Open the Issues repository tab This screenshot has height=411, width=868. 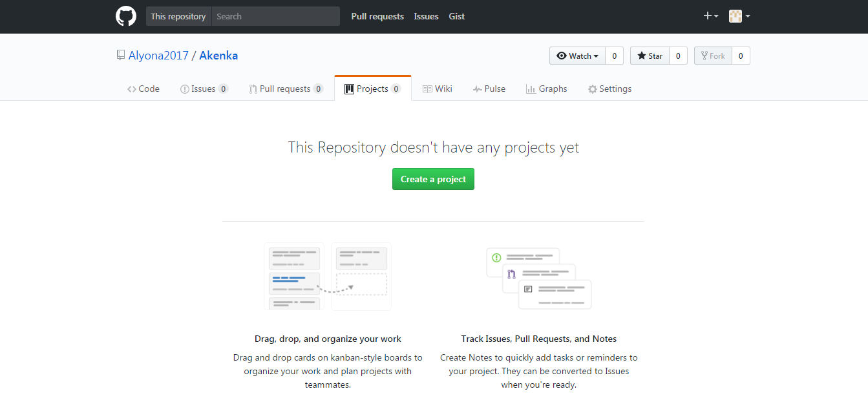coord(204,89)
